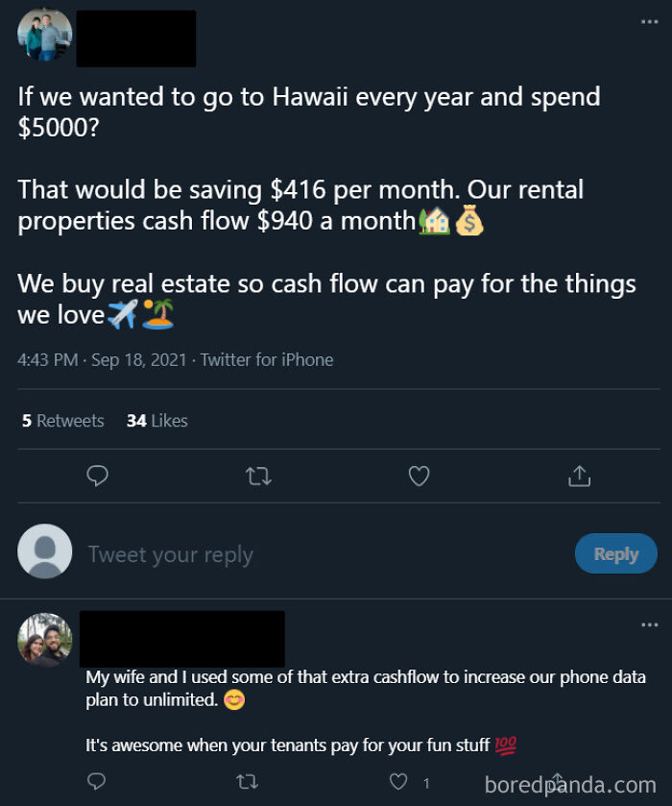Click the reply bubble icon on the comment

coord(96,781)
